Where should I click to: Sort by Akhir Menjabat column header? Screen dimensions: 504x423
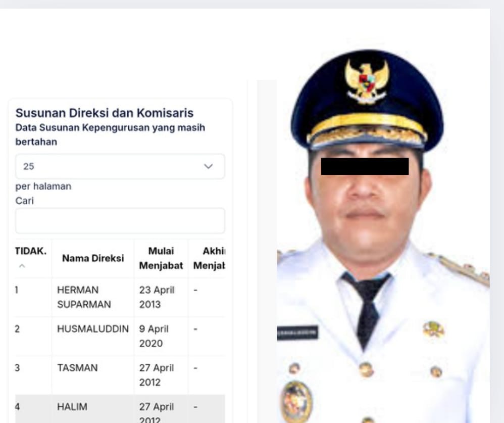coord(209,258)
